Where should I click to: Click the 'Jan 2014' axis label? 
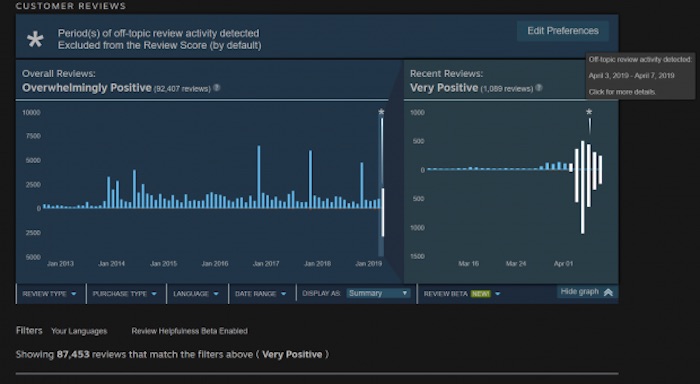click(112, 263)
